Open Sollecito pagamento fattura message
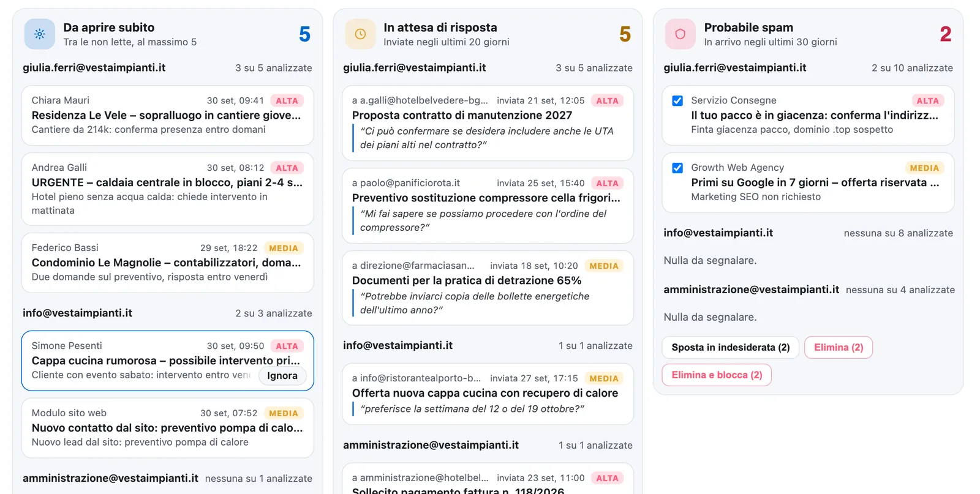 point(488,479)
